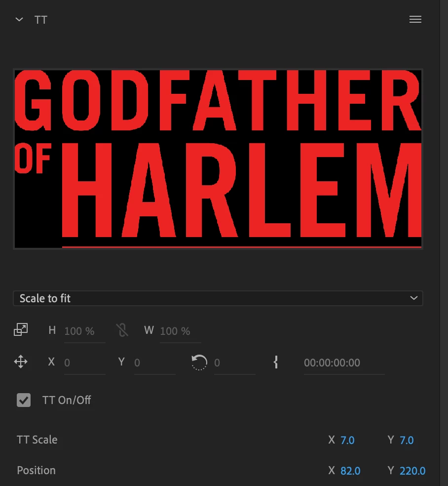Click the H 100 % height field
Screen dimensions: 448x486
[x=84, y=331]
